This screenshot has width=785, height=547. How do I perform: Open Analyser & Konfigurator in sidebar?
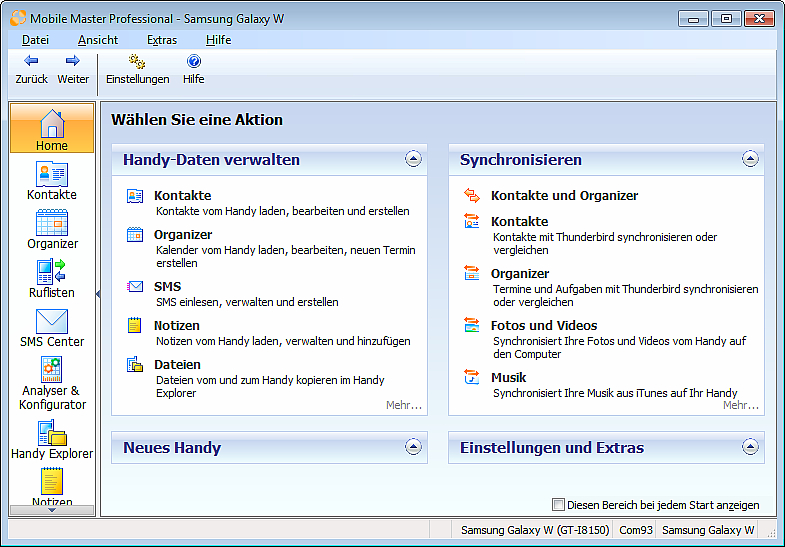click(52, 383)
